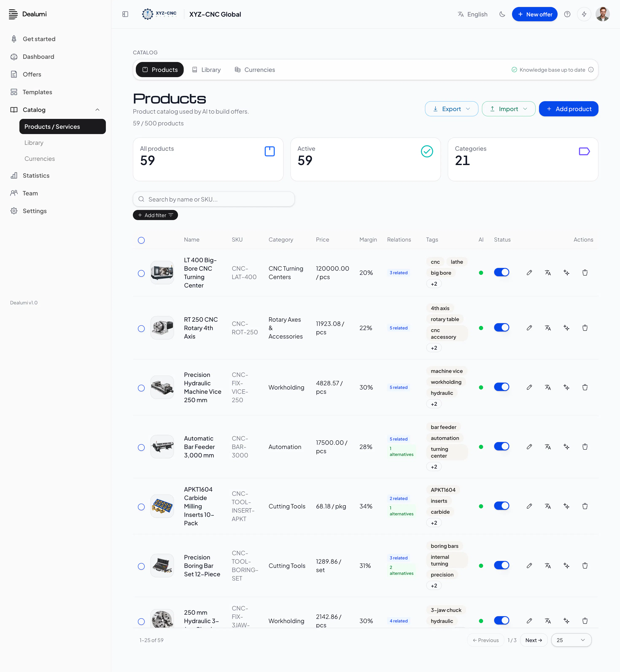
Task: Switch off Automatic Bar Feeder status toggle
Action: pos(501,446)
